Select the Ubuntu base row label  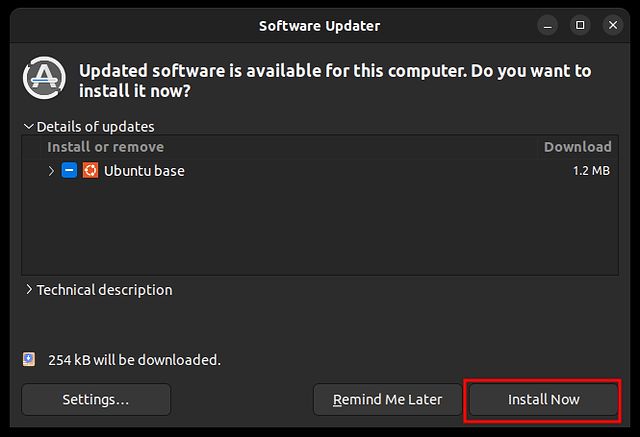[144, 171]
